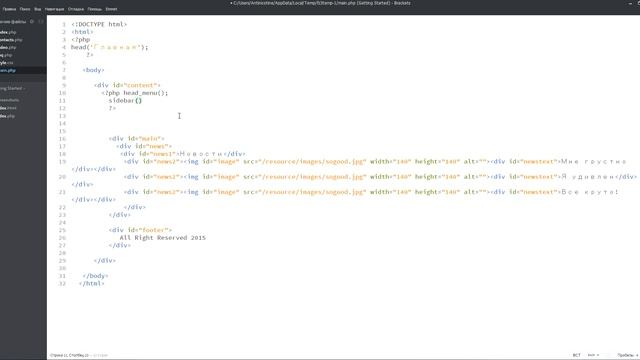Click the cursor position info in status bar
Image resolution: width=640 pixels, height=360 pixels.
pyautogui.click(x=69, y=356)
